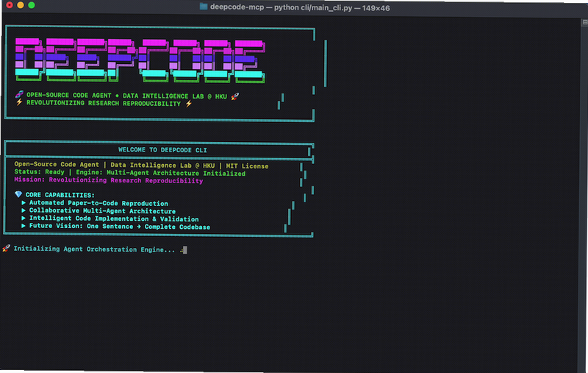Click 'Future Vision: One Sentence → Complete Codebase'
Image resolution: width=588 pixels, height=373 pixels.
[120, 227]
